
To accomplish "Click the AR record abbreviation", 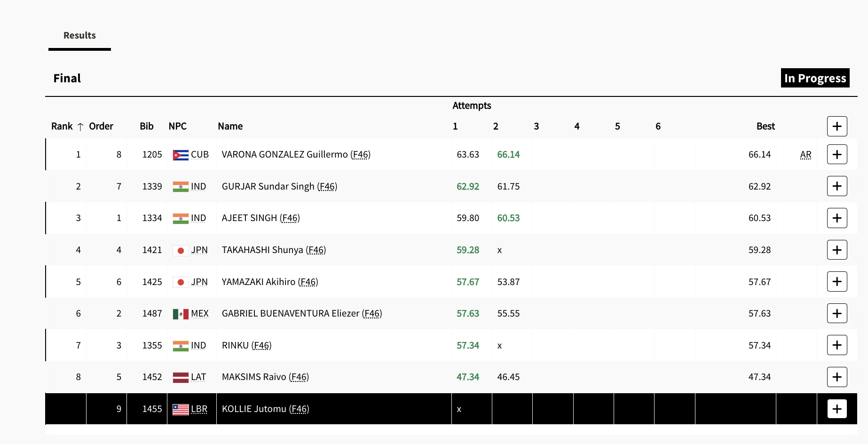I will tap(805, 154).
